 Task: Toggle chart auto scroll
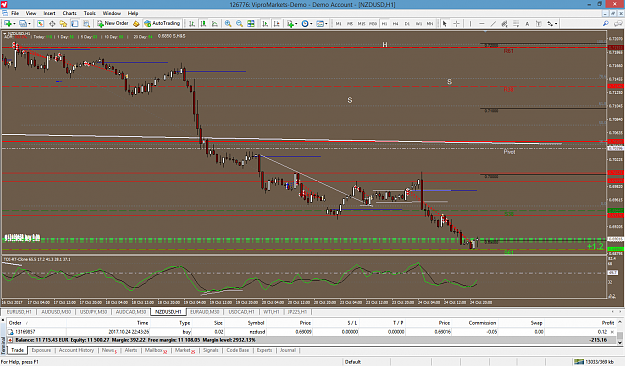tap(265, 24)
